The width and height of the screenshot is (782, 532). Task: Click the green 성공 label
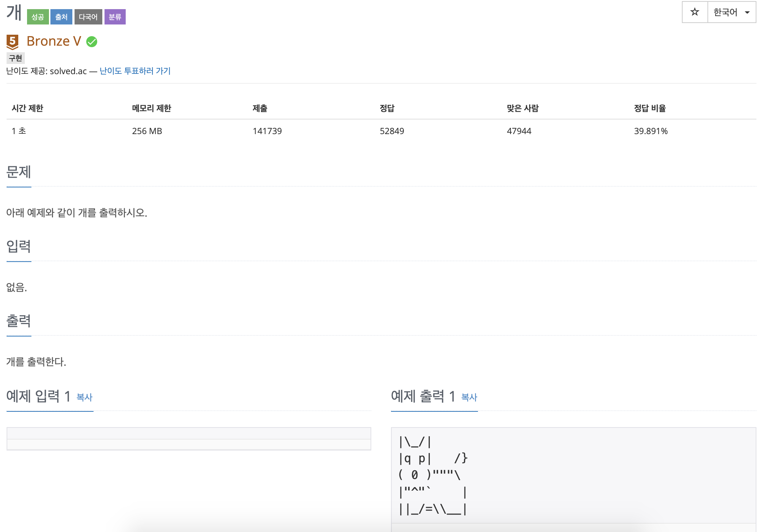(x=38, y=17)
